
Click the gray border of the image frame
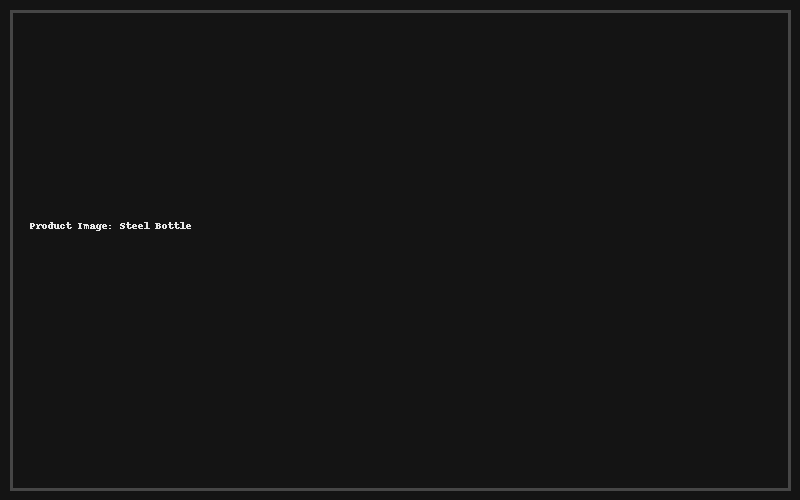[x=400, y=11]
